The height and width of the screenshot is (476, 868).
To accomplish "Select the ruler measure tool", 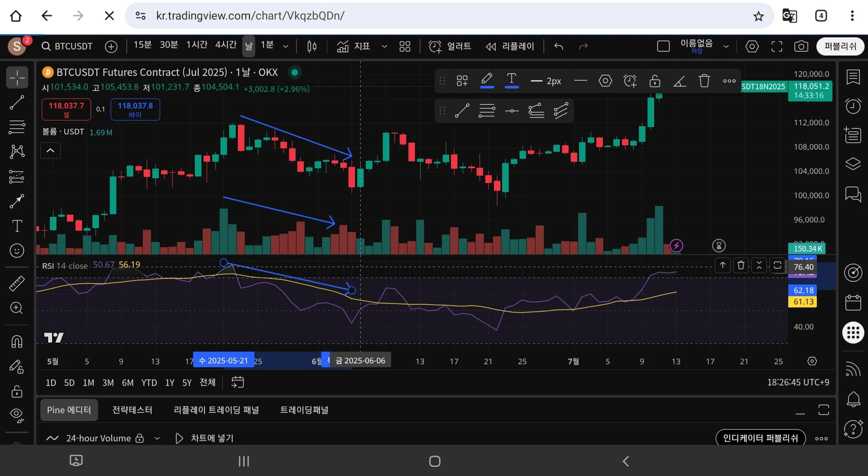I will click(x=17, y=284).
